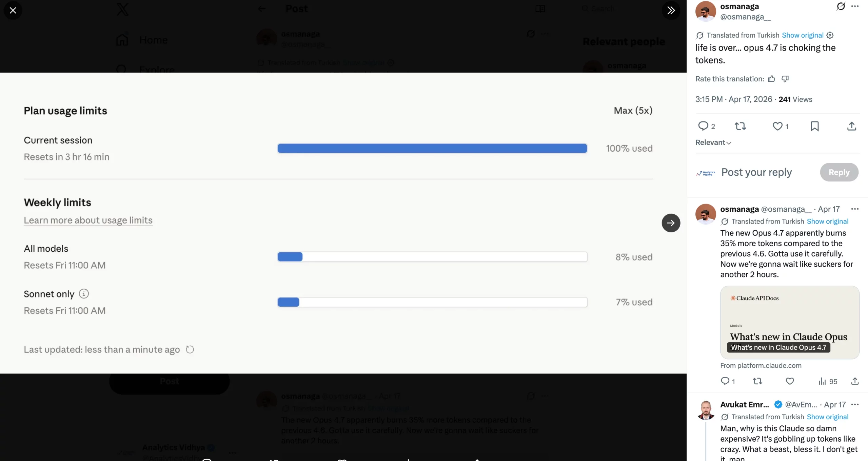Viewport: 868px width, 461px height.
Task: Open the Claude Opus 4.7 link card
Action: [790, 322]
